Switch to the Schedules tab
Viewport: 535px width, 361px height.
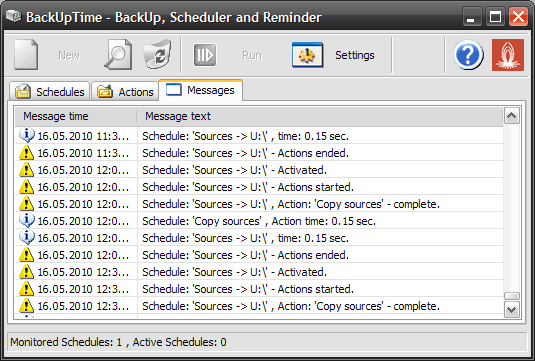(x=49, y=91)
